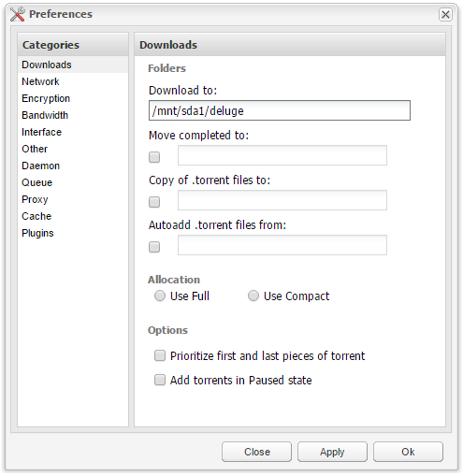Screen dimensions: 463x476
Task: Tick the Copy of .torrent files checkbox
Action: (x=154, y=202)
